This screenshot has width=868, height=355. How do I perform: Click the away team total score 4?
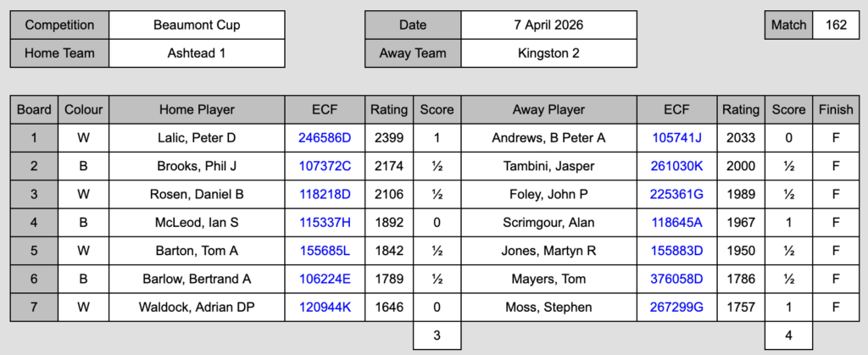788,336
